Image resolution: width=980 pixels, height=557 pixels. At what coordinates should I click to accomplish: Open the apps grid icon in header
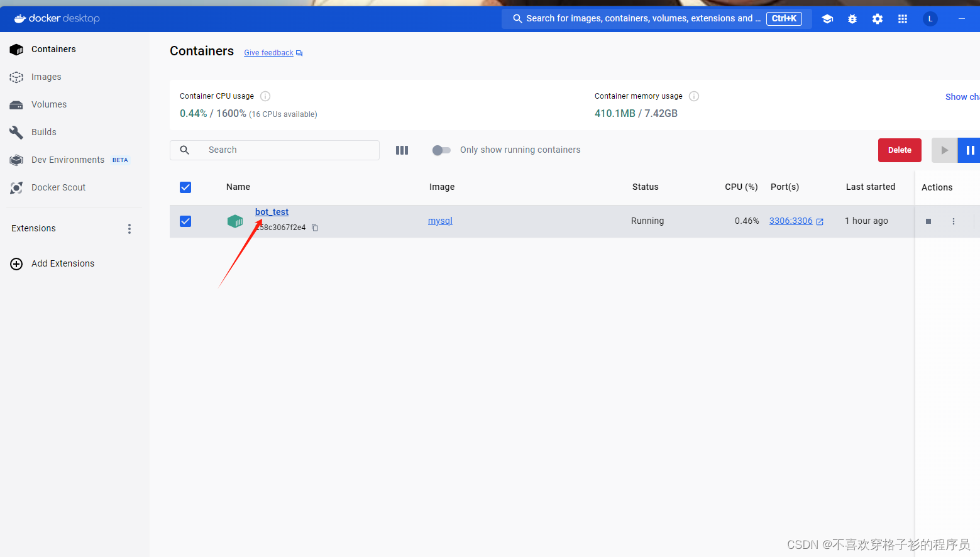click(903, 19)
